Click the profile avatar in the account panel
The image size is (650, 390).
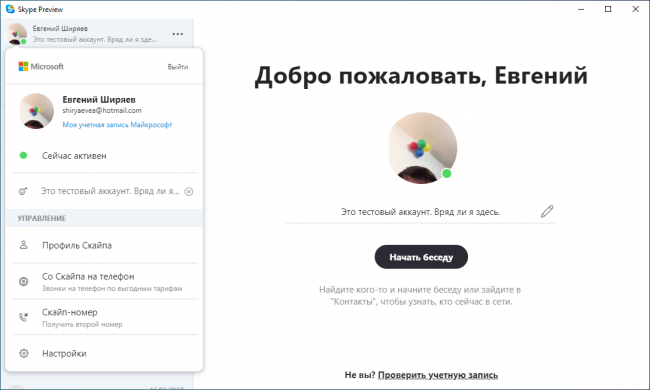click(36, 111)
